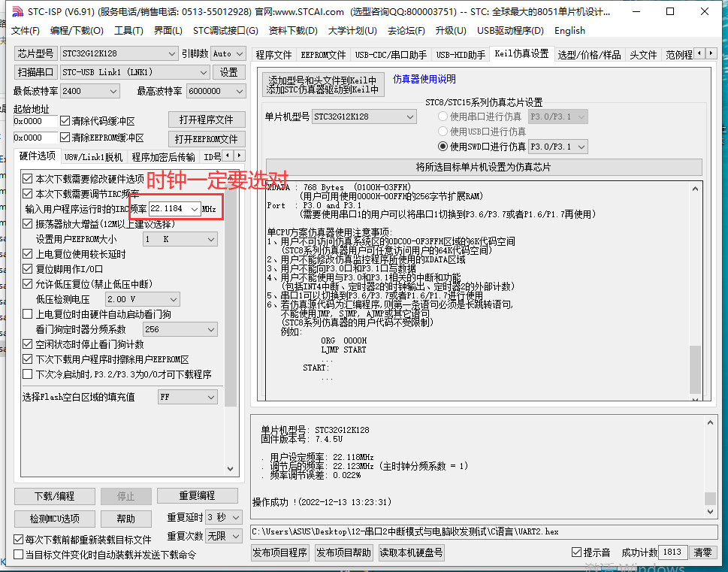Toggle 每次下载前都重新装载目标文件 checkbox
Screen dimensions: 728x572
[x=18, y=540]
